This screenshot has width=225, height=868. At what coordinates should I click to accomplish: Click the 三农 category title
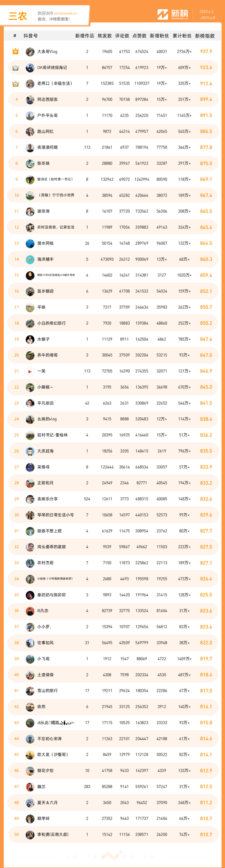(x=17, y=16)
